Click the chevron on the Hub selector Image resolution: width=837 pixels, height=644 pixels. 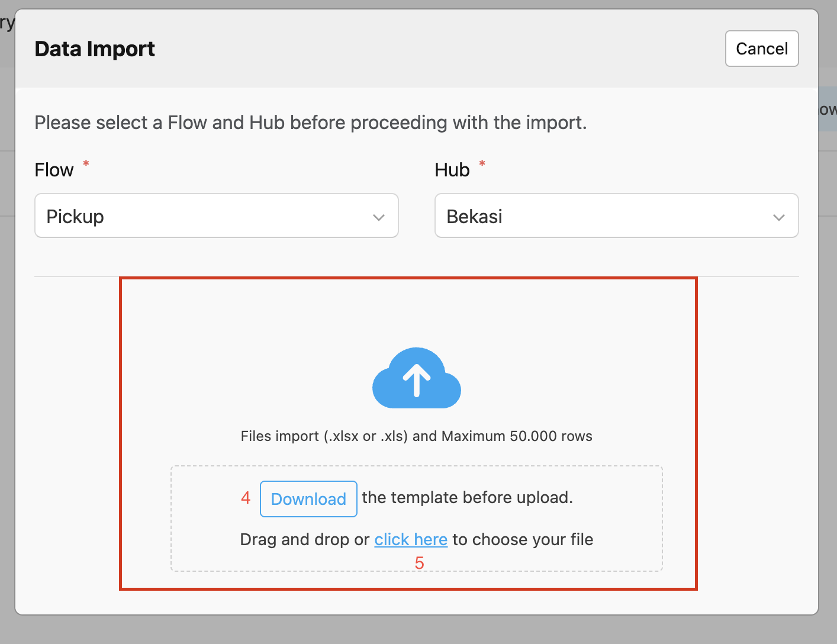(x=778, y=218)
